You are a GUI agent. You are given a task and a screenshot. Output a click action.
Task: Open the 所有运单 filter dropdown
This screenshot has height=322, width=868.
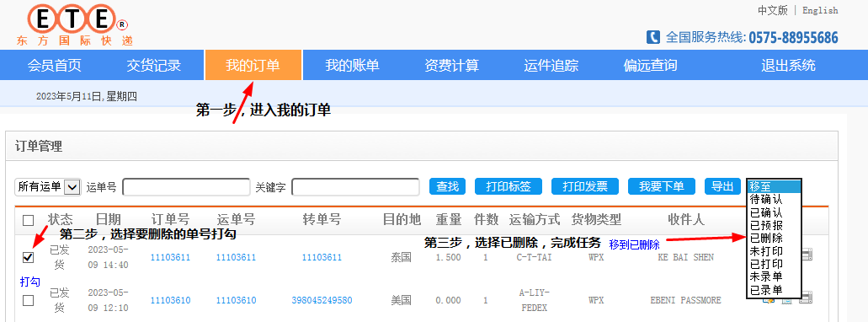point(48,187)
